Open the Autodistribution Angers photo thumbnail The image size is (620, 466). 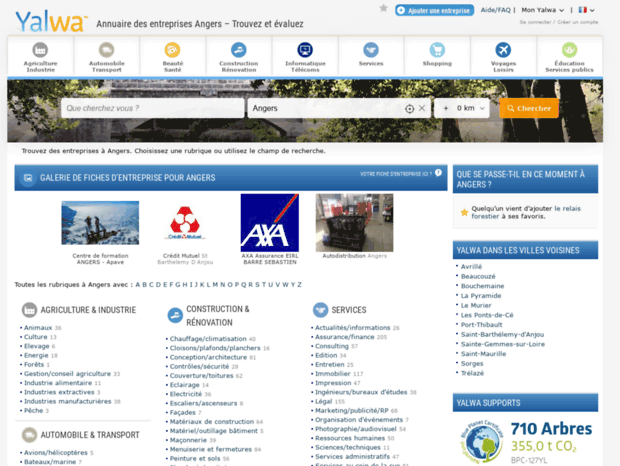354,223
